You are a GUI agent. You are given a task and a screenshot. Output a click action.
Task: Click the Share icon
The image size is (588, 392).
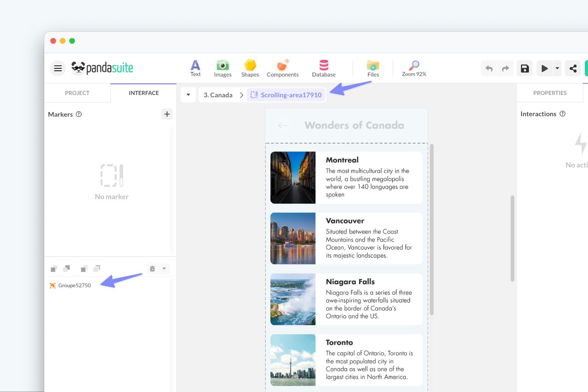[x=573, y=68]
